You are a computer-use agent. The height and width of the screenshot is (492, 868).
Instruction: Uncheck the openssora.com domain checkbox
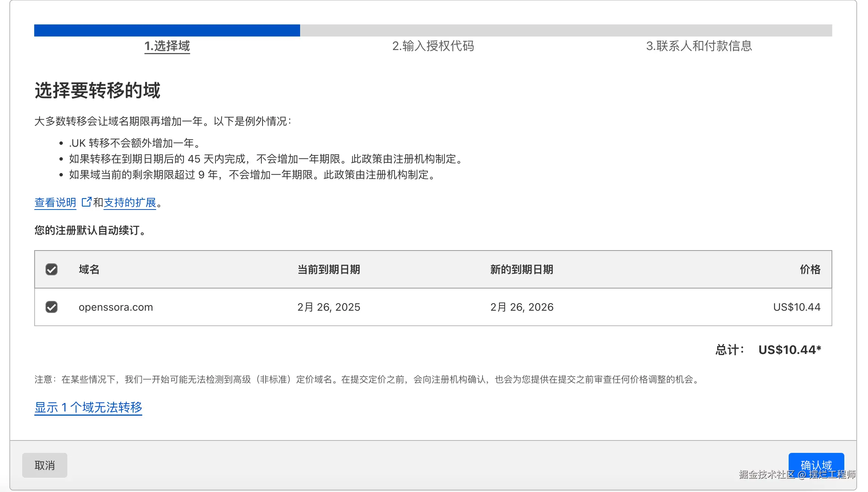[x=52, y=307]
